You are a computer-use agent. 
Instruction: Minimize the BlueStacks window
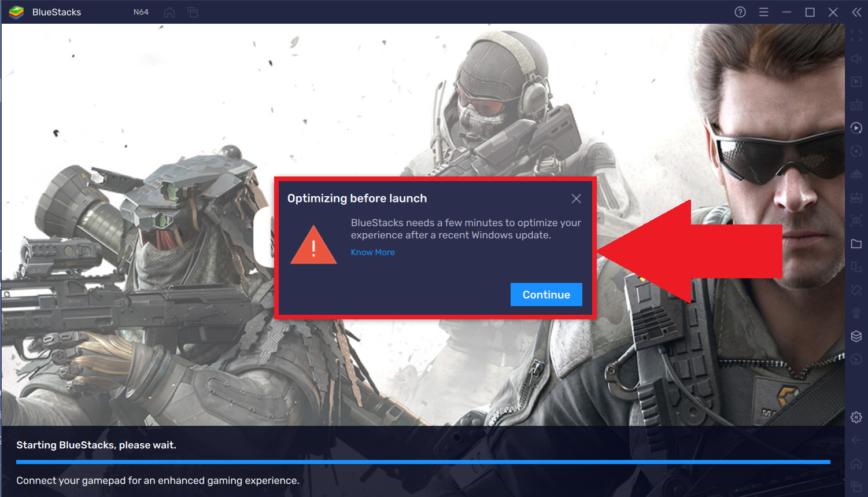tap(786, 12)
